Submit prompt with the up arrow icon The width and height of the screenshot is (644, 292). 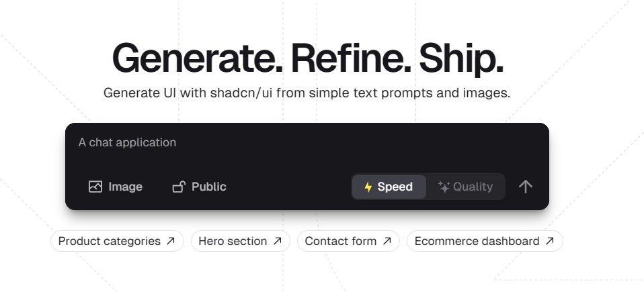pyautogui.click(x=525, y=187)
